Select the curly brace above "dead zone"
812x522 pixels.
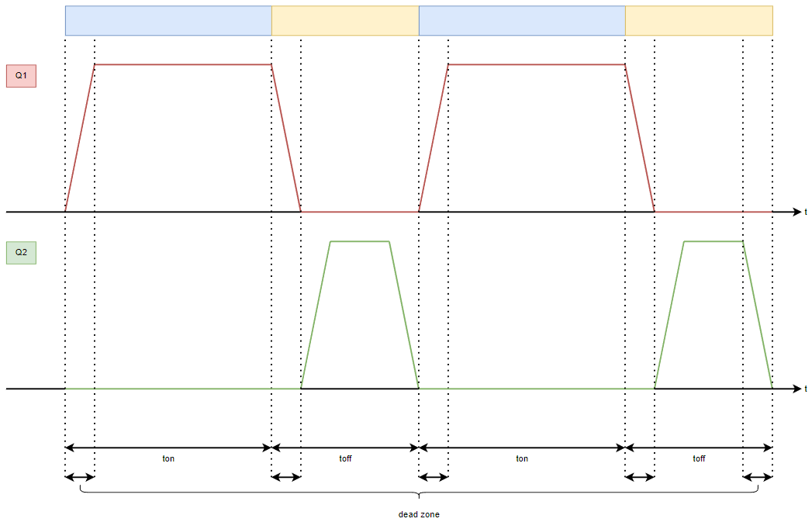[x=419, y=494]
